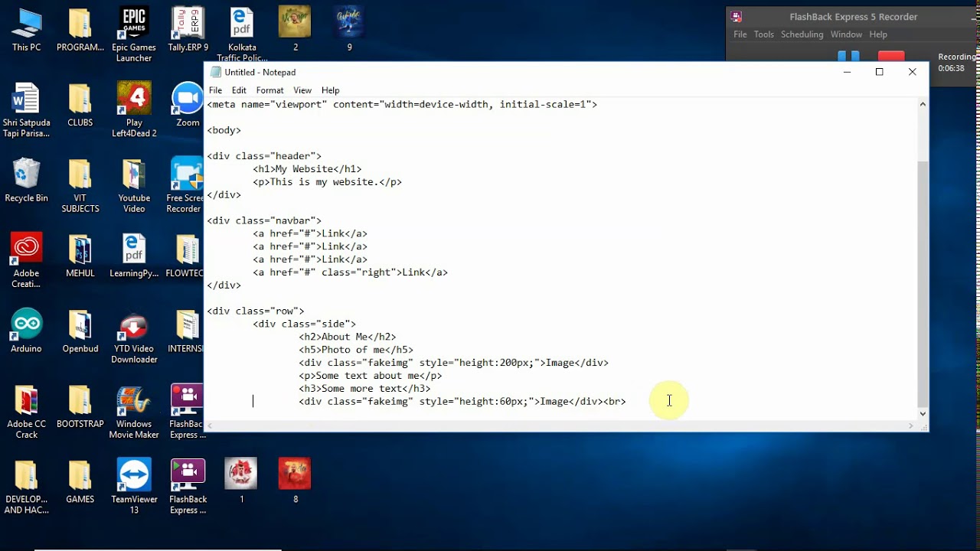Launch FlashBack Express shortcut beside Movie Maker
This screenshot has width=980, height=551.
pyautogui.click(x=187, y=412)
